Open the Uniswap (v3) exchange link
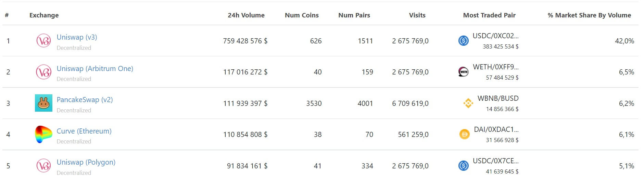The image size is (644, 180). pyautogui.click(x=77, y=37)
